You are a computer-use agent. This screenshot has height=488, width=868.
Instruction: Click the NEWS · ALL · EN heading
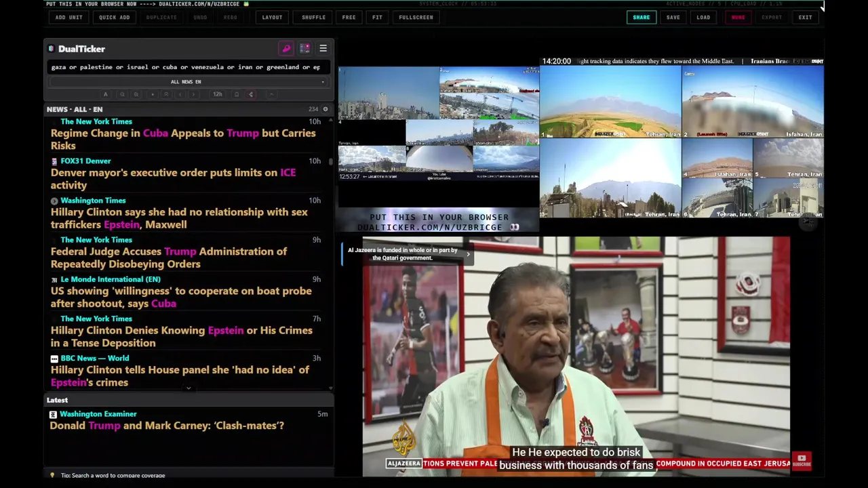pyautogui.click(x=75, y=109)
